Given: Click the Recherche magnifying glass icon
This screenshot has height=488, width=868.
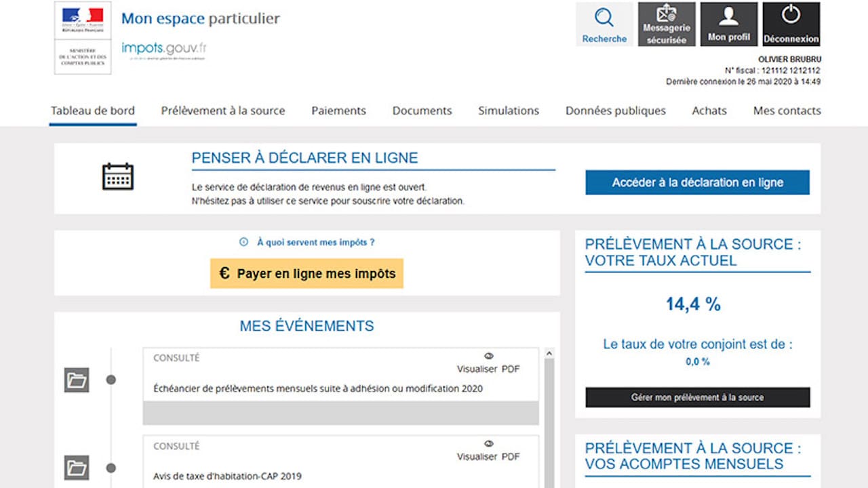Looking at the screenshot, I should [x=604, y=18].
